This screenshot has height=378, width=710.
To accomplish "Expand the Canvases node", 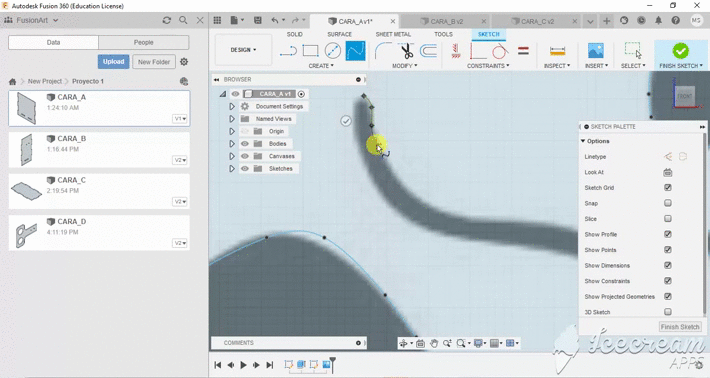I will tap(232, 156).
